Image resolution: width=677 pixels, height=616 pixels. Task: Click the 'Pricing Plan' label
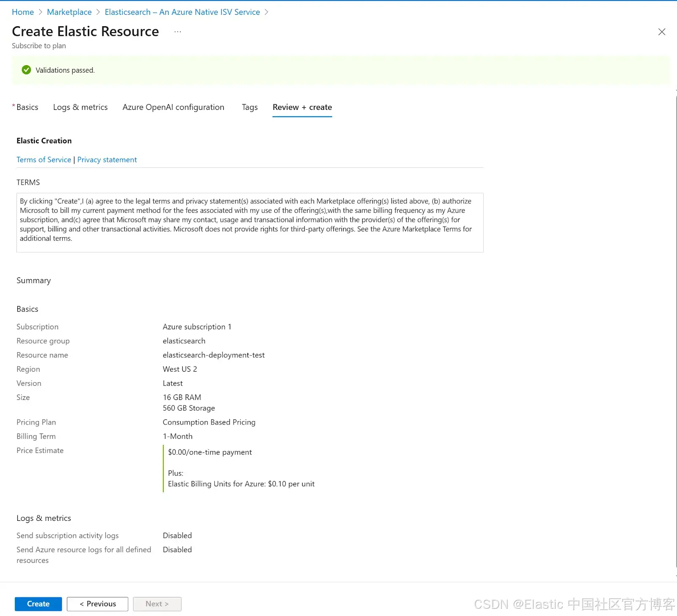tap(36, 422)
